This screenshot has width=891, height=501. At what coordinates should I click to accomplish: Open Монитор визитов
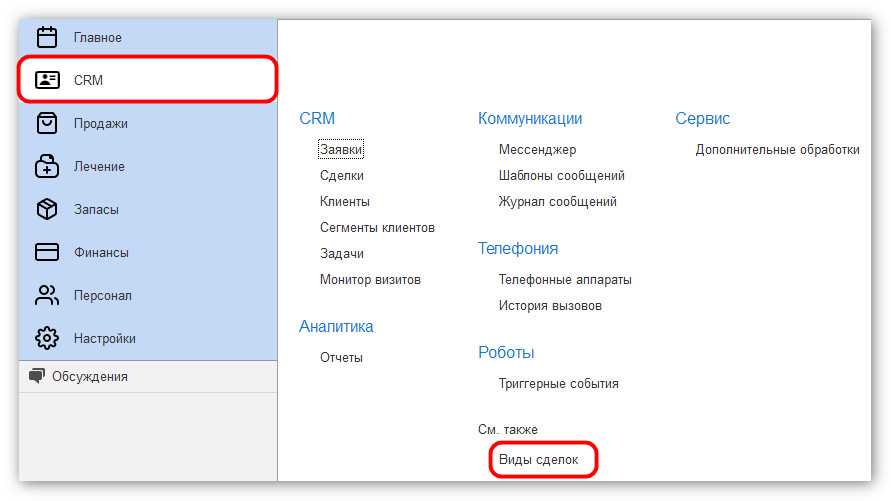(370, 279)
